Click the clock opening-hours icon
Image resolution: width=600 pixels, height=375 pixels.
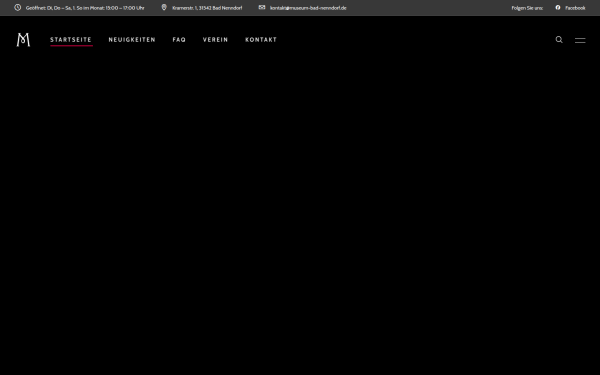point(18,8)
